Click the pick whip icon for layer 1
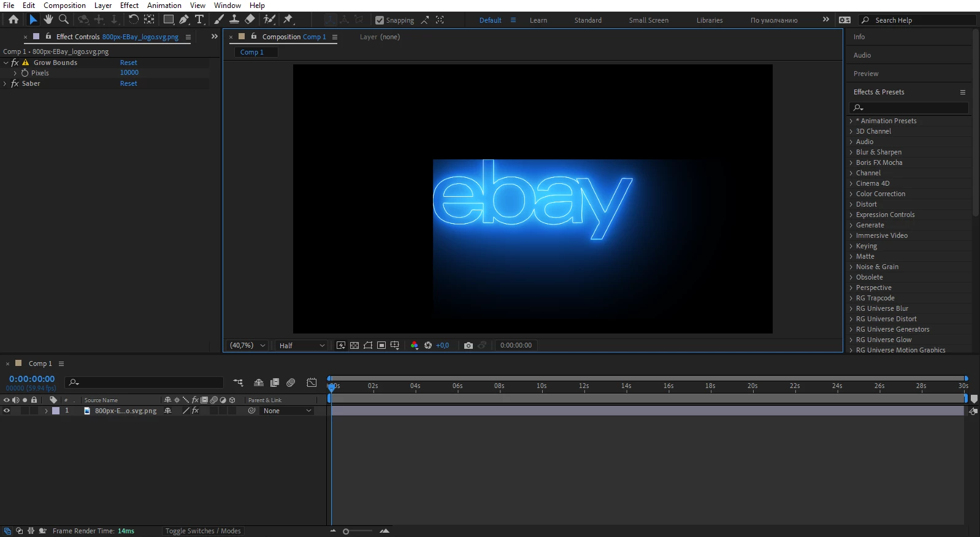This screenshot has width=980, height=537. 251,411
